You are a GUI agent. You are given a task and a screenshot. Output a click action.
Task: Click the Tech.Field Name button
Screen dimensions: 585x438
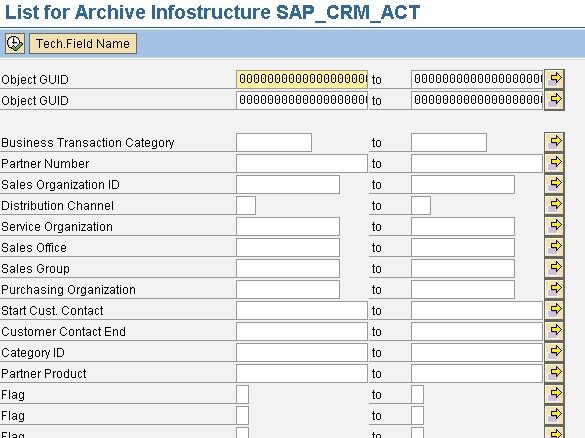click(83, 44)
